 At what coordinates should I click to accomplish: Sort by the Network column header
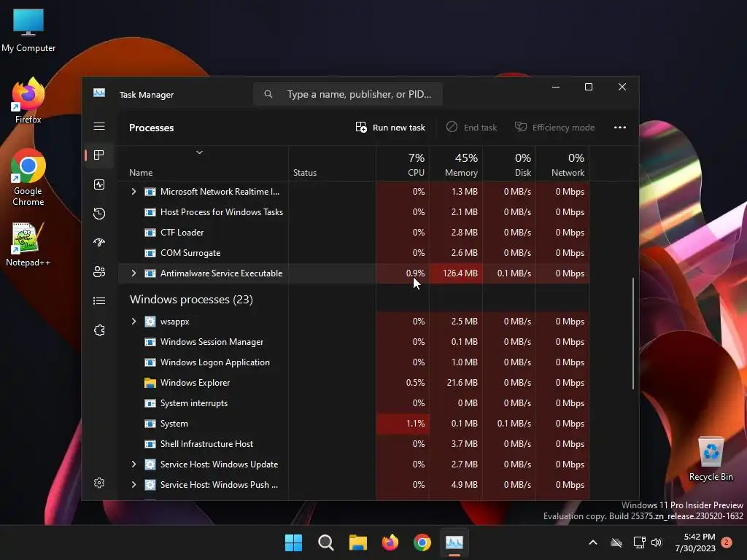[x=562, y=164]
